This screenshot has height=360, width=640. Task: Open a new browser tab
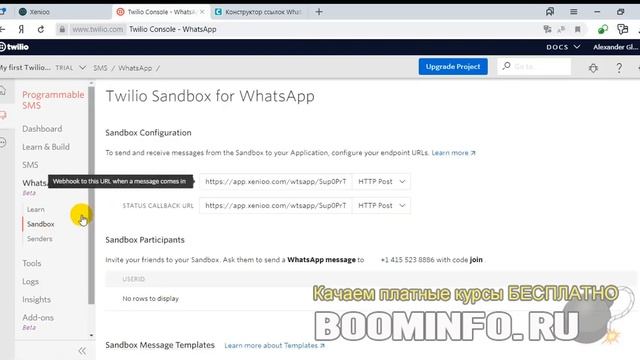pyautogui.click(x=319, y=12)
